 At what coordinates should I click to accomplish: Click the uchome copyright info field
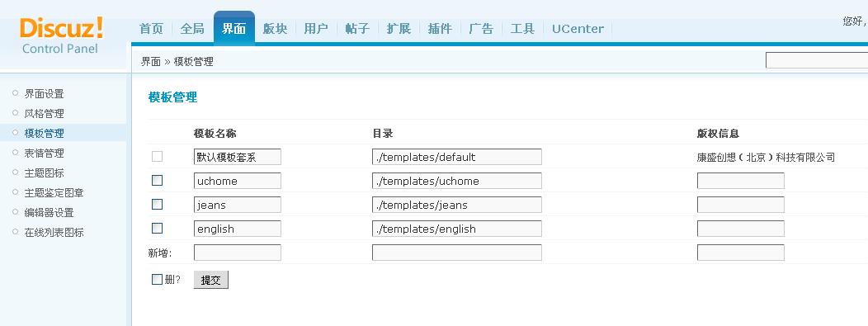(741, 181)
